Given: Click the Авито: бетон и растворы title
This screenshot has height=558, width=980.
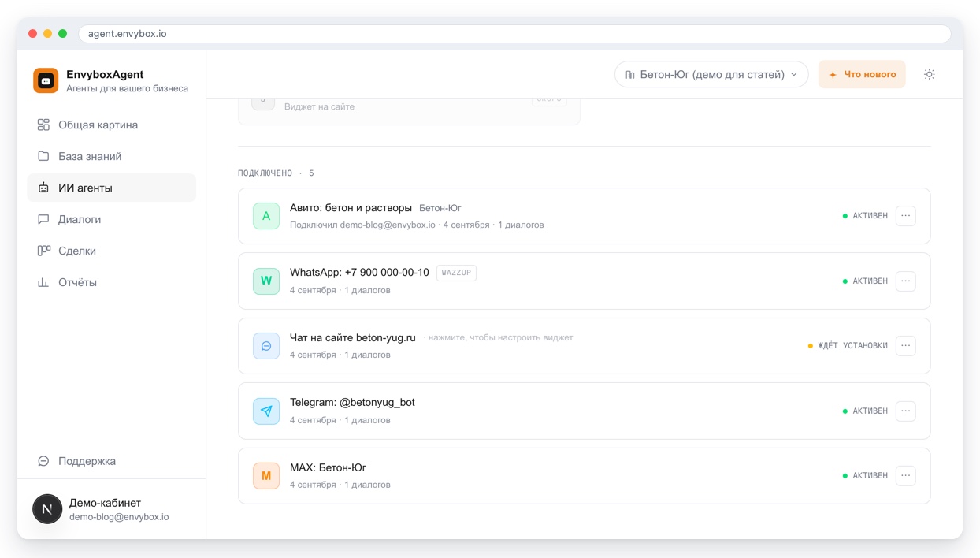Looking at the screenshot, I should tap(351, 208).
